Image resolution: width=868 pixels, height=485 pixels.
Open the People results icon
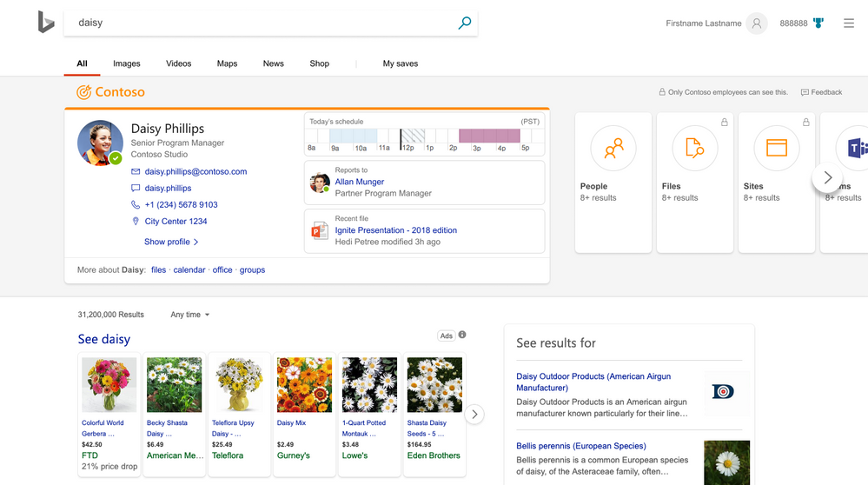613,149
